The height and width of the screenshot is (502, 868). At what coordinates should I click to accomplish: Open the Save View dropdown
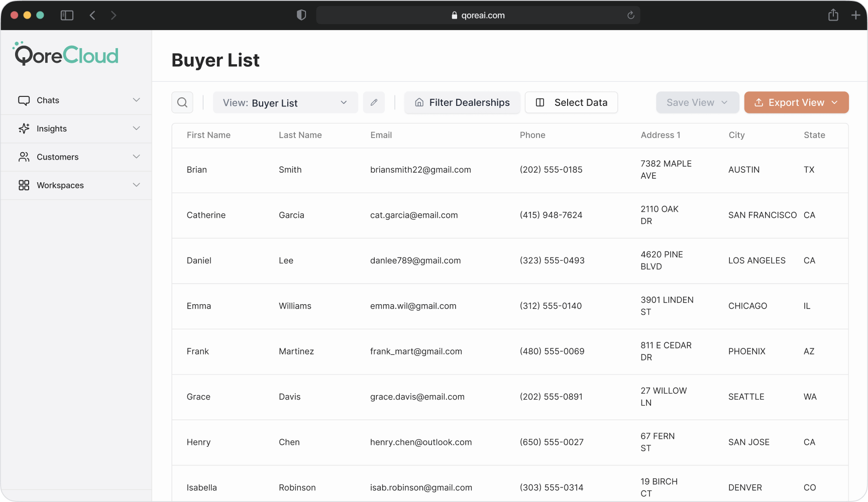pyautogui.click(x=697, y=102)
